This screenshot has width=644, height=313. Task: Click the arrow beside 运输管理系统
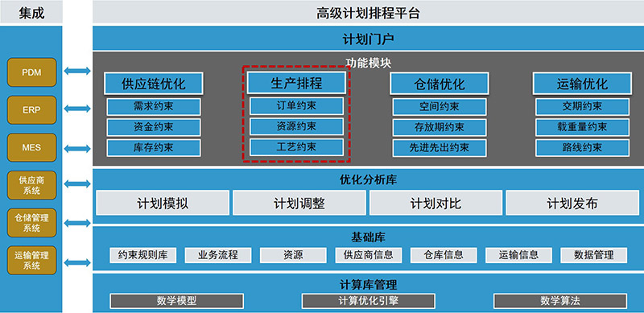(77, 262)
